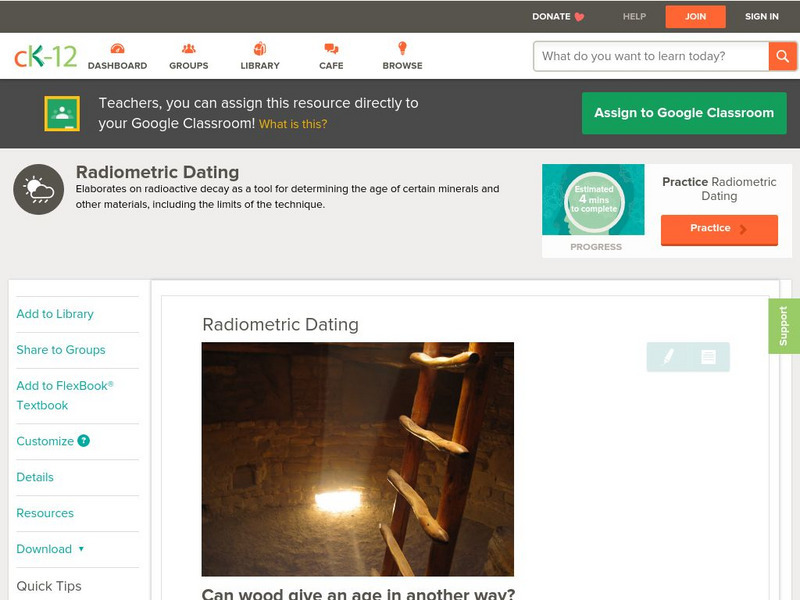This screenshot has height=600, width=800.
Task: Click the Download link text
Action: (x=44, y=549)
